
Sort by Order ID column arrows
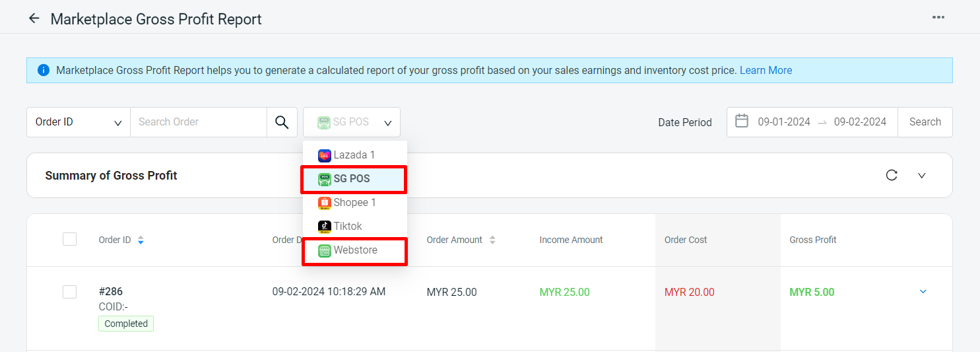tap(141, 240)
